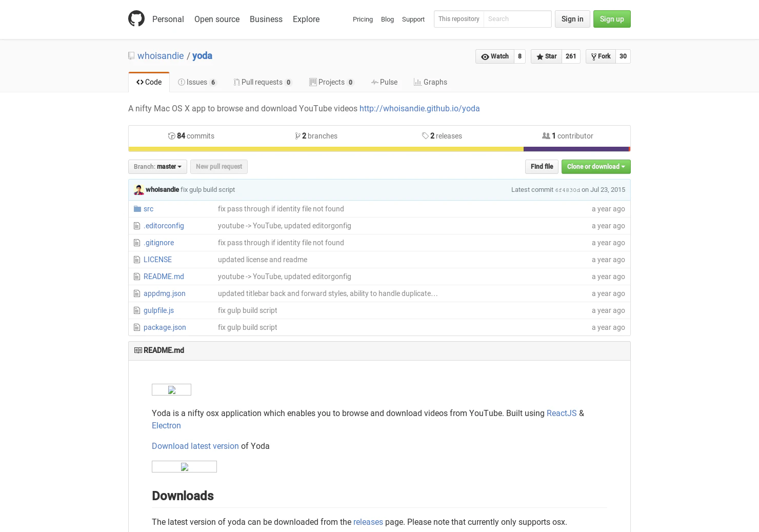The width and height of the screenshot is (759, 532).
Task: Open the ReactJS link in README
Action: pyautogui.click(x=562, y=413)
